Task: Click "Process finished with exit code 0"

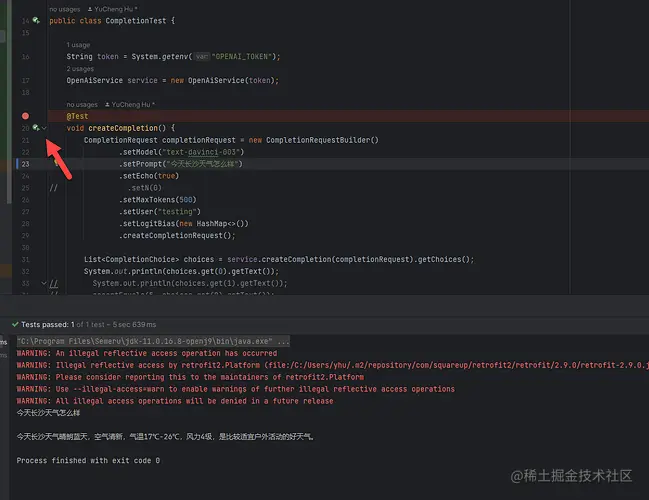Action: point(88,461)
